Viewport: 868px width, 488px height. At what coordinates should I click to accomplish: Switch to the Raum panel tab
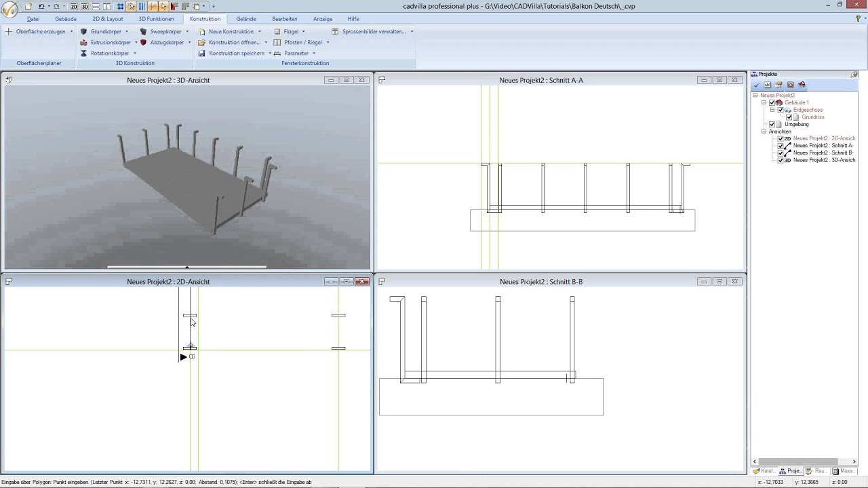tap(816, 471)
